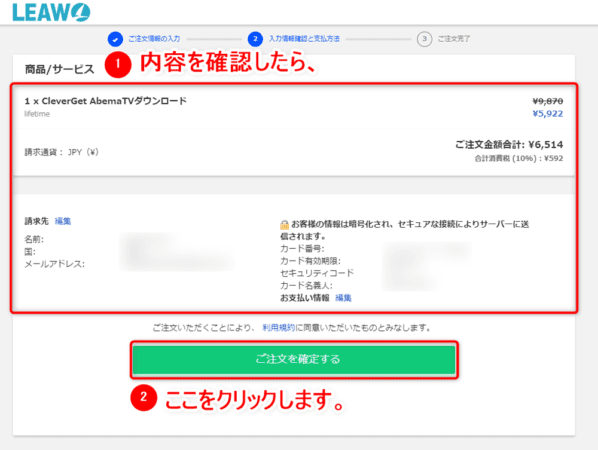Click the 国: label
This screenshot has width=598, height=450.
tap(30, 252)
